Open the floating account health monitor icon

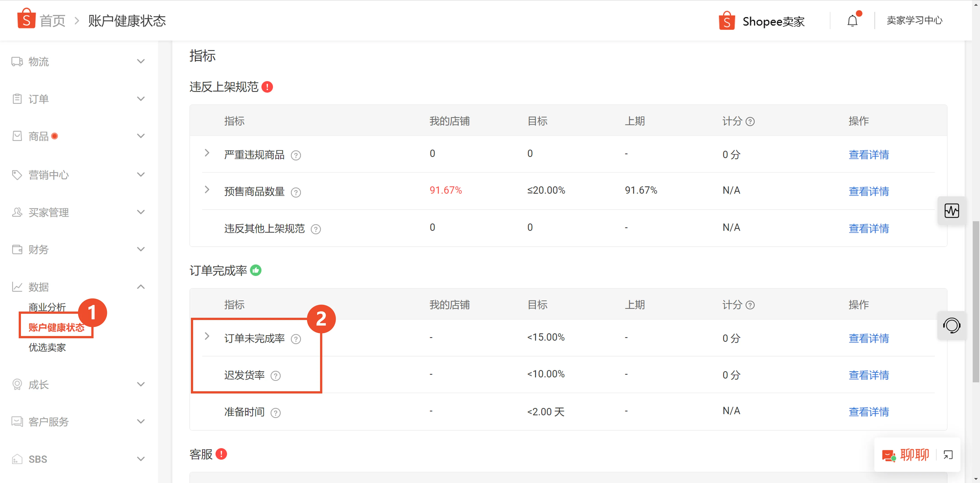pos(952,211)
